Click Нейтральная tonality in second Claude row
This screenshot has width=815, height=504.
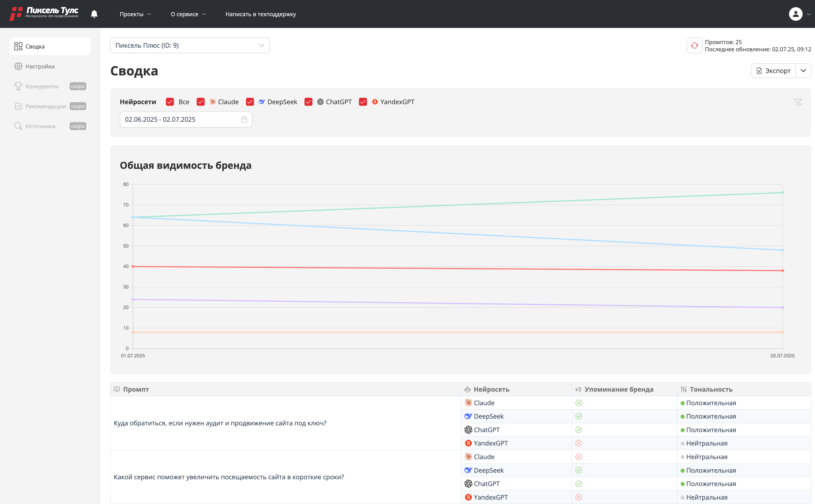(707, 457)
